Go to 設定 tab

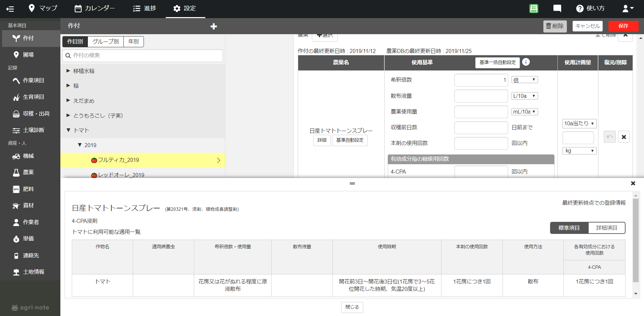pos(185,8)
